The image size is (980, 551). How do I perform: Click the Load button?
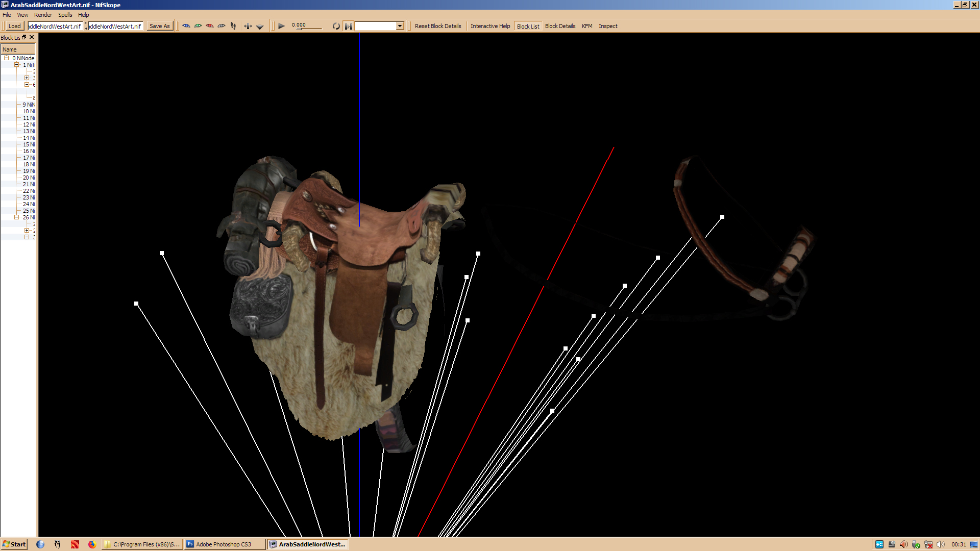(x=14, y=26)
